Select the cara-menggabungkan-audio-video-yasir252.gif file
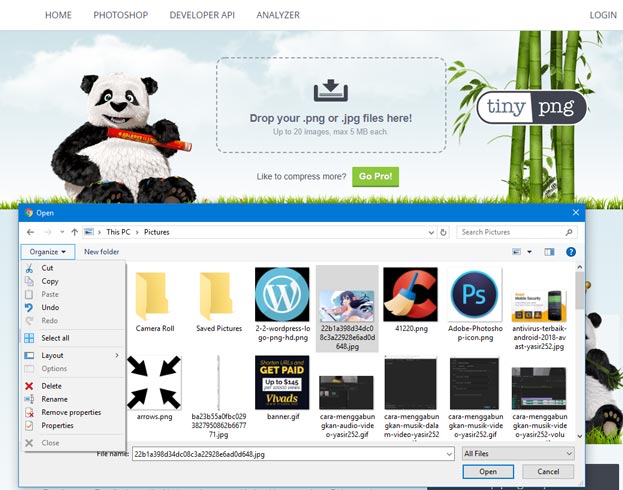The width and height of the screenshot is (623, 490). point(347,406)
